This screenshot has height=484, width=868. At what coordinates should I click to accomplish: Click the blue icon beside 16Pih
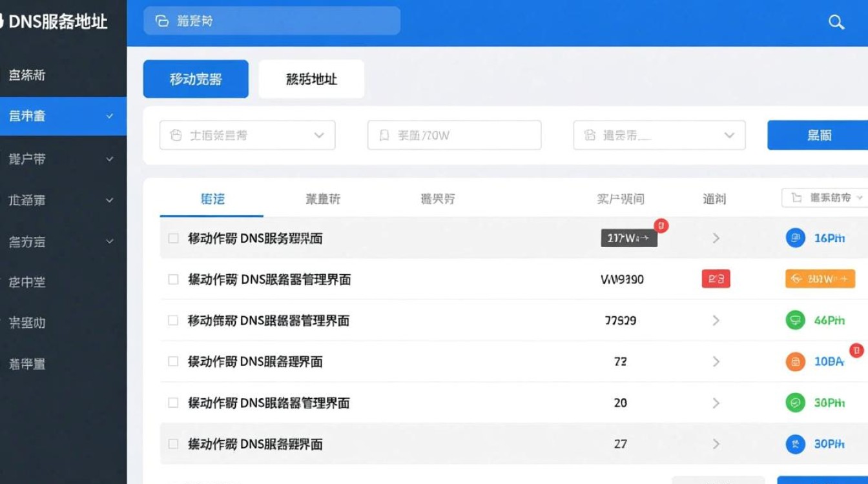coord(796,238)
